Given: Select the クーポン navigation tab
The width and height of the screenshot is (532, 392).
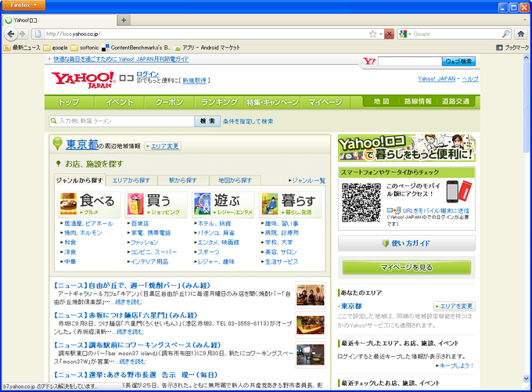Looking at the screenshot, I should [169, 102].
